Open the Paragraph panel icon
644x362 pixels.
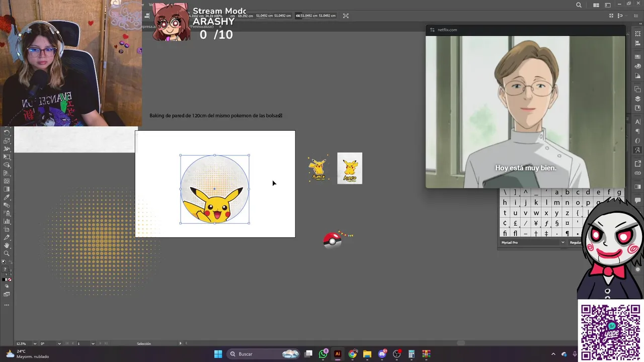(x=638, y=131)
